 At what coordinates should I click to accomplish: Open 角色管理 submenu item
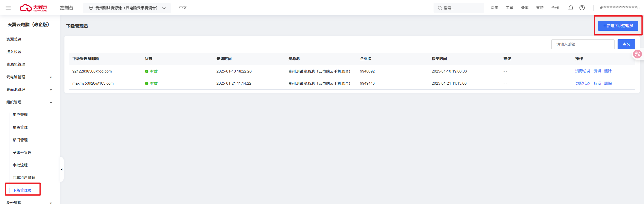pos(20,127)
